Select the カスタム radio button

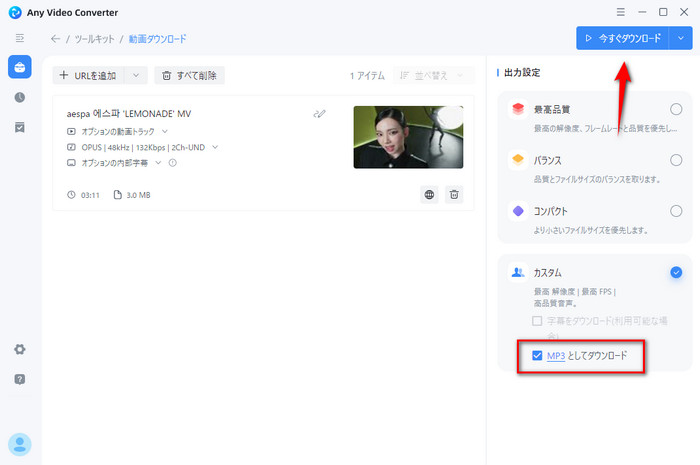point(676,272)
